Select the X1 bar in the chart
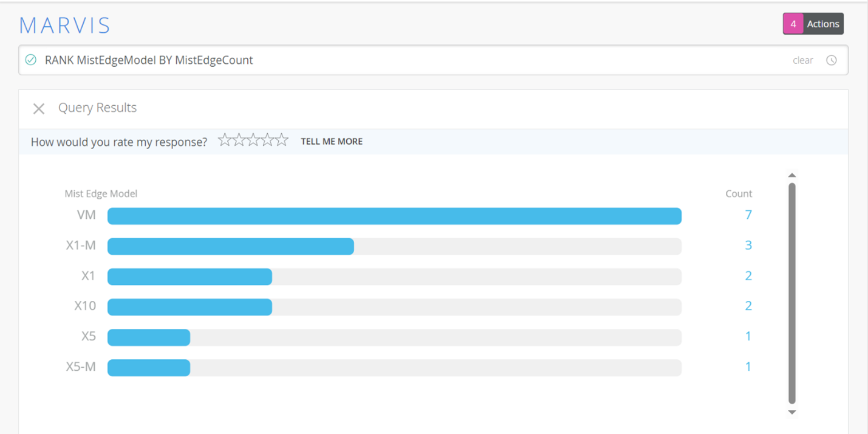The height and width of the screenshot is (434, 868). [190, 277]
